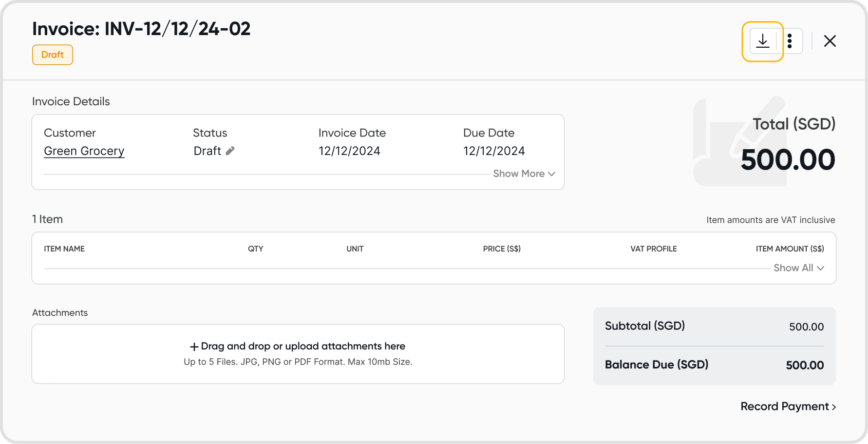The width and height of the screenshot is (868, 444).
Task: Click the Show More chevron arrow
Action: point(551,174)
